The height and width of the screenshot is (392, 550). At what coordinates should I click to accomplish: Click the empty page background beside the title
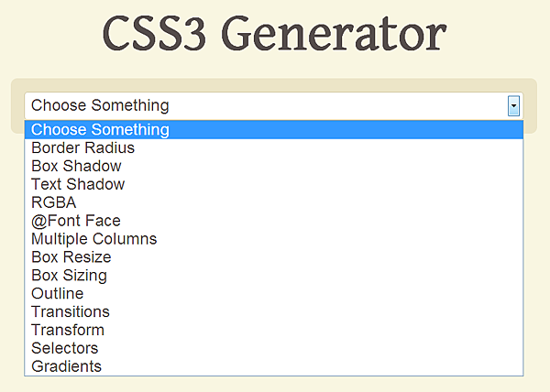pyautogui.click(x=504, y=37)
